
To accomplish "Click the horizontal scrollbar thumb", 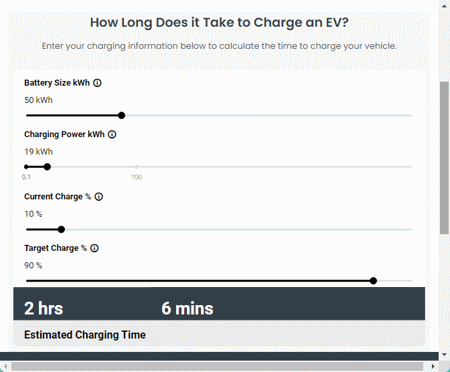I will pos(217,366).
